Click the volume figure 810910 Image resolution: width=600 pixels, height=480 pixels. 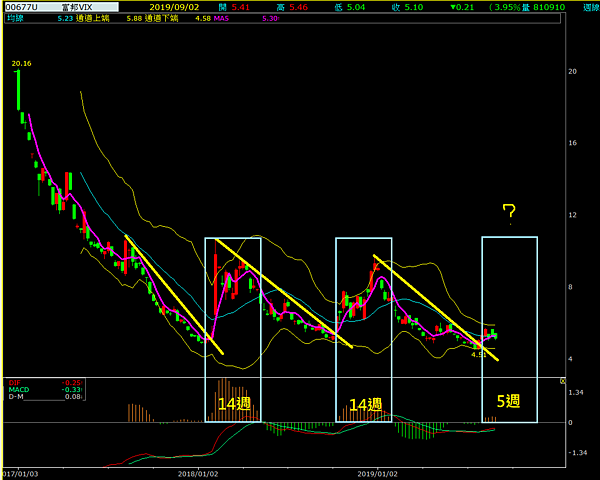tap(549, 7)
